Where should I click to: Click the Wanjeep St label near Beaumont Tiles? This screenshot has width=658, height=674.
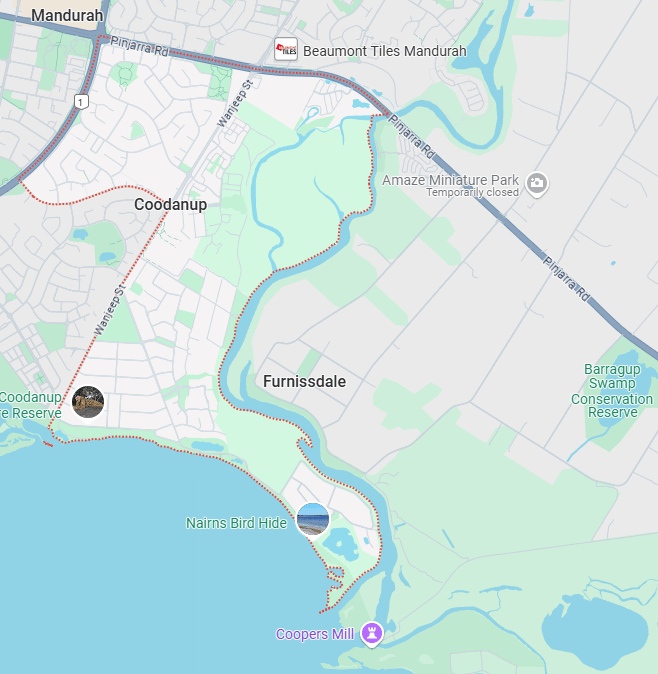point(236,104)
